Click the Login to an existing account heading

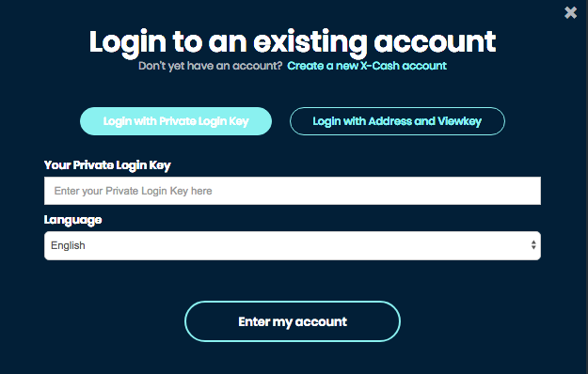click(x=293, y=42)
